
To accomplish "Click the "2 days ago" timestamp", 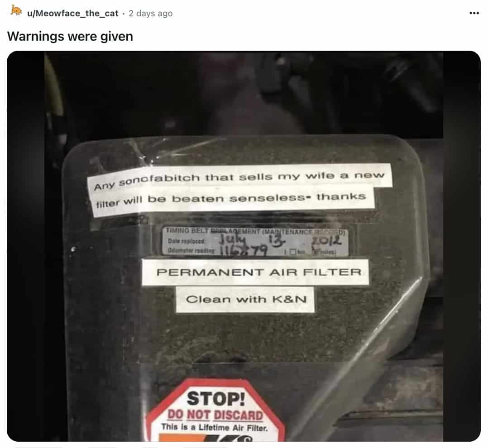I will 150,14.
